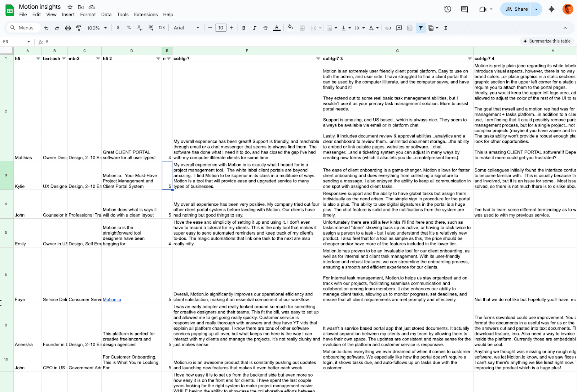
Task: Choose text color with underlined A
Action: tap(277, 28)
